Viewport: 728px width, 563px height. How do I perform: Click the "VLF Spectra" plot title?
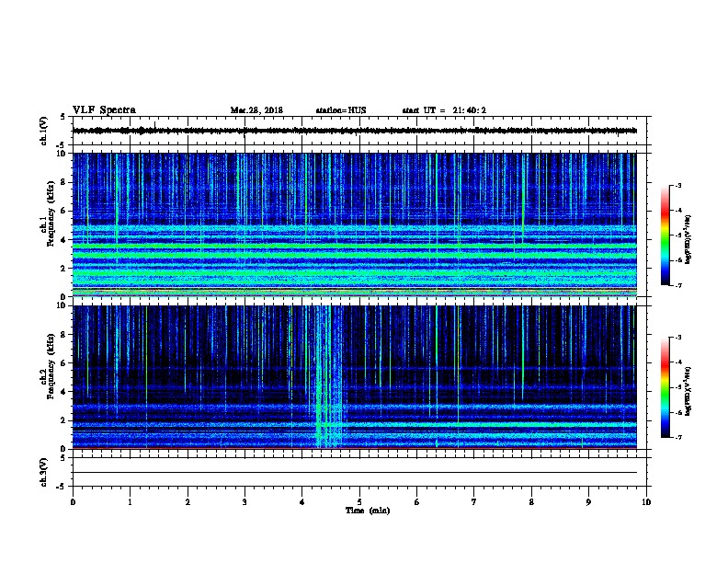(104, 110)
